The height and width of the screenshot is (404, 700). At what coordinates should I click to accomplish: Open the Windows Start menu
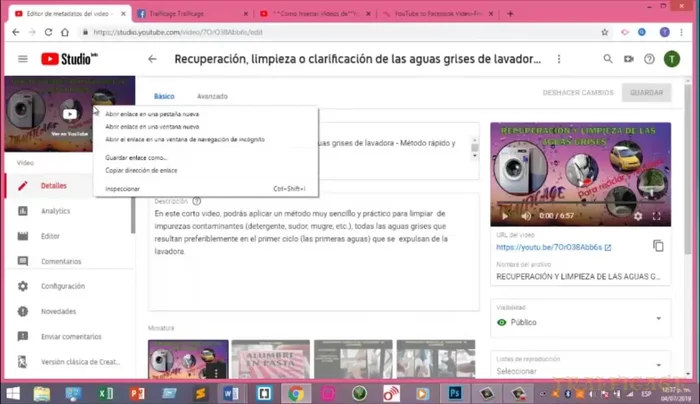coord(13,394)
